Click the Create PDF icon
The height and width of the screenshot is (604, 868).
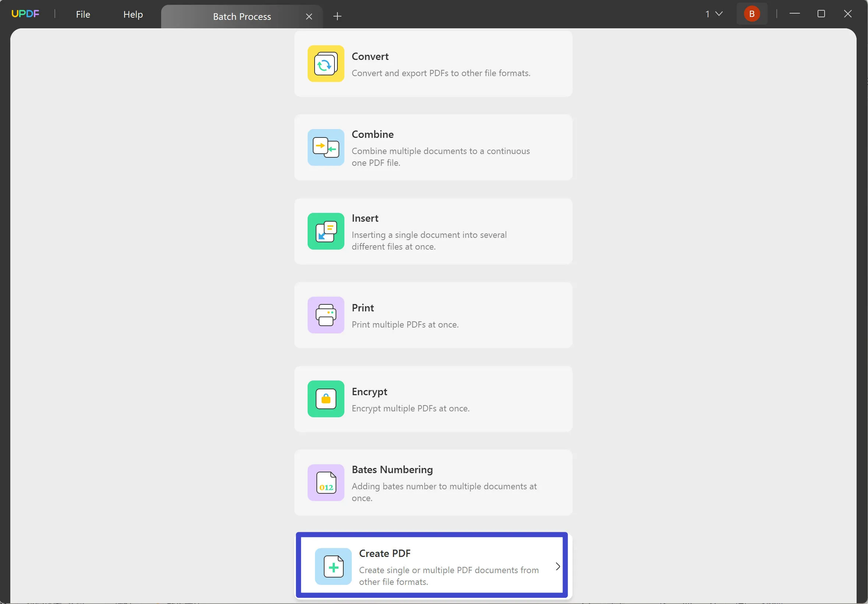pos(333,566)
